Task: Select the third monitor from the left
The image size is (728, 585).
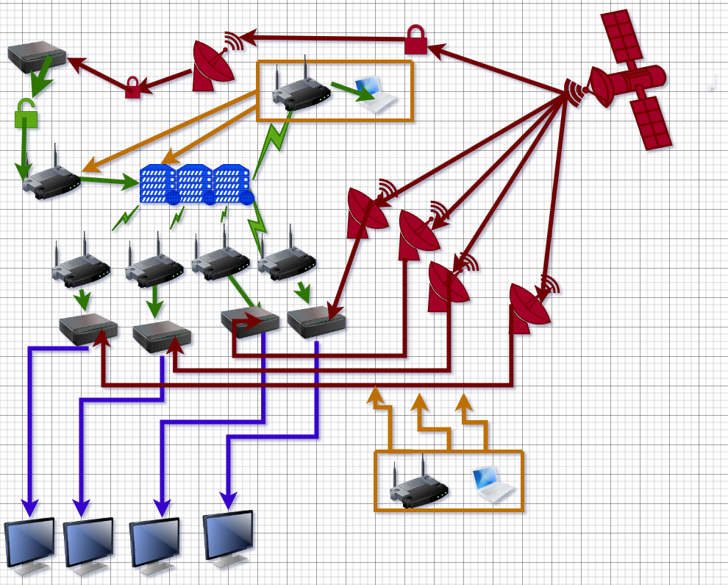Action: (154, 547)
